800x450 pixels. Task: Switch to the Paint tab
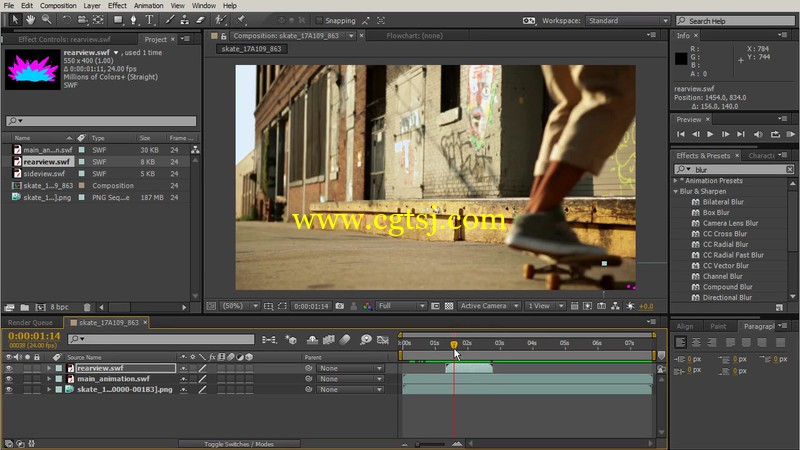[x=718, y=326]
